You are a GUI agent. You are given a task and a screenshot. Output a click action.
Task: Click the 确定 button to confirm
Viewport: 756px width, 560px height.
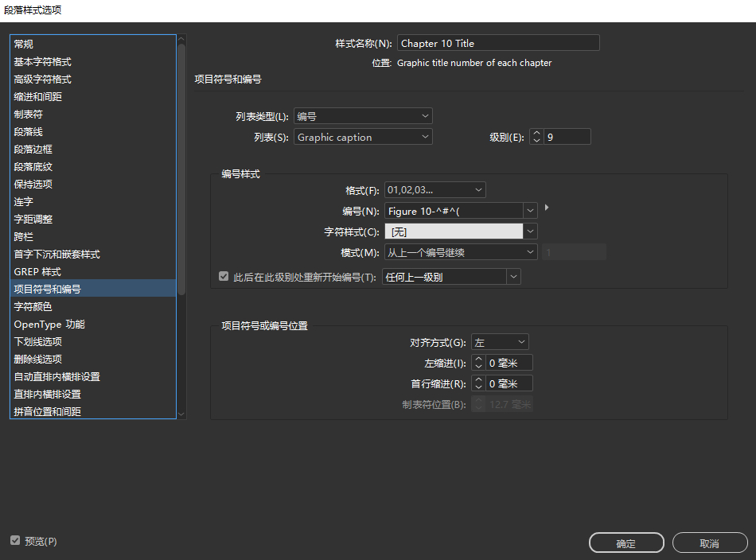[626, 542]
